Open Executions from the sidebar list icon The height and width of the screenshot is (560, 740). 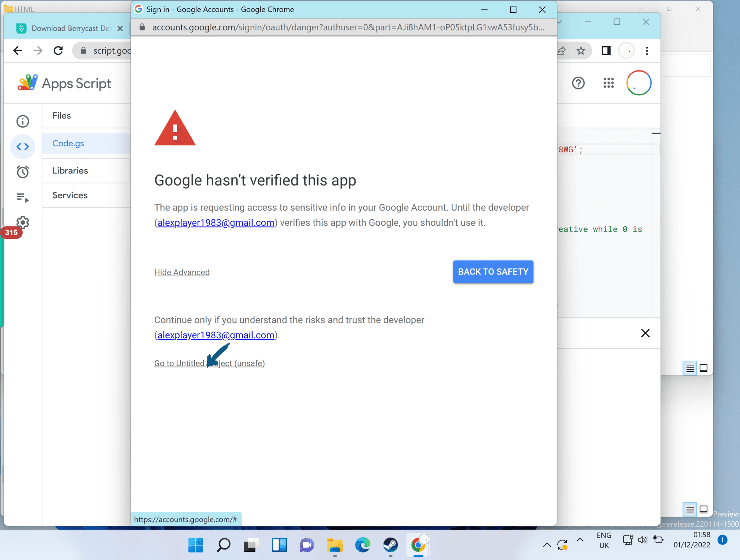pyautogui.click(x=23, y=197)
